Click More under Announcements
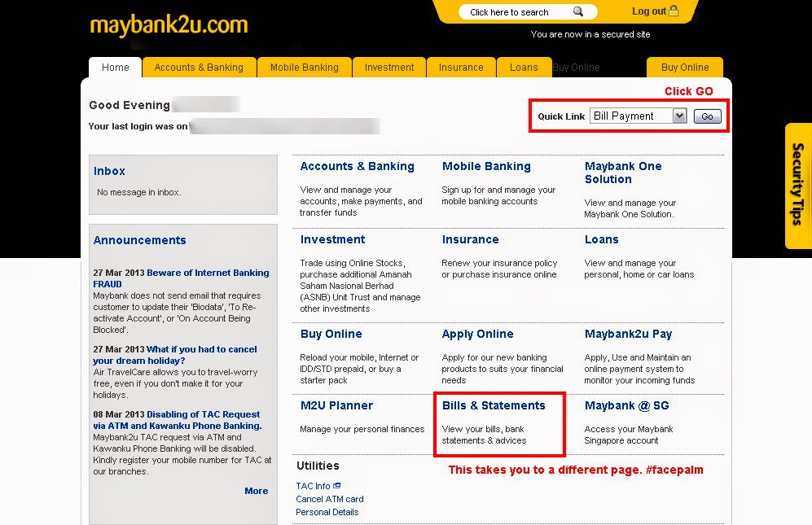812x525 pixels. [257, 491]
